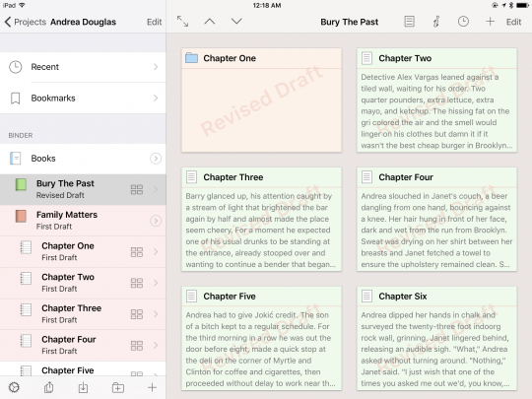Collapse Books with its circled chevron
This screenshot has width=532, height=399.
tap(156, 159)
